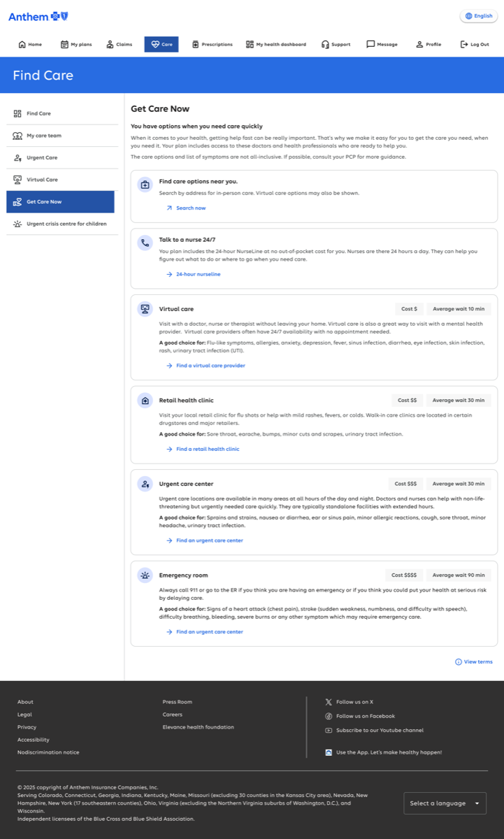Open the Press Room footer link

click(x=178, y=702)
